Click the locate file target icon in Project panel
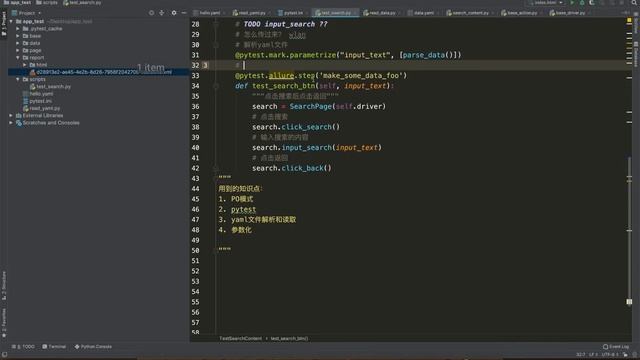640x360 pixels. (151, 13)
